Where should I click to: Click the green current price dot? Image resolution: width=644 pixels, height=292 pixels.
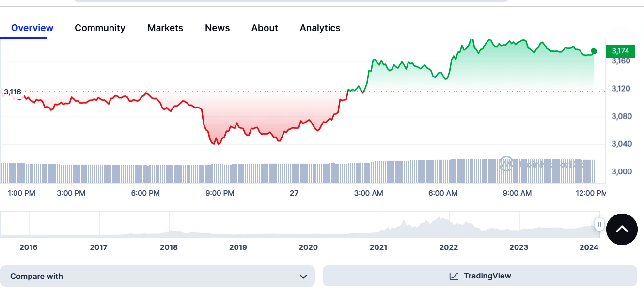click(594, 51)
